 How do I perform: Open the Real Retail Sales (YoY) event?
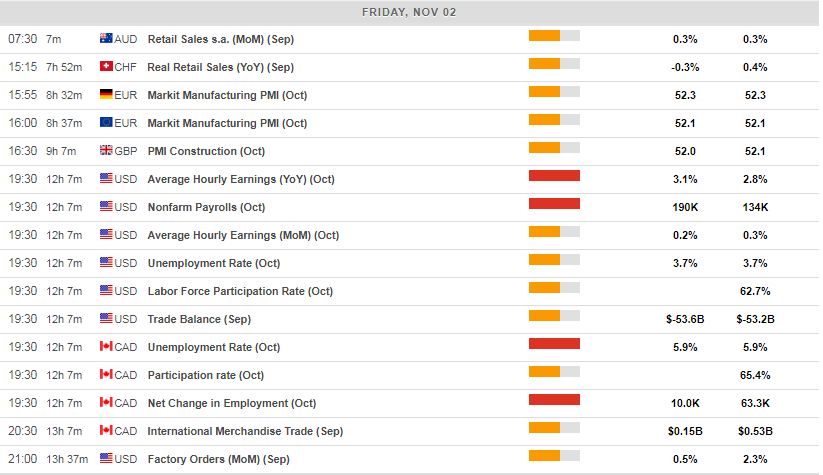click(220, 67)
